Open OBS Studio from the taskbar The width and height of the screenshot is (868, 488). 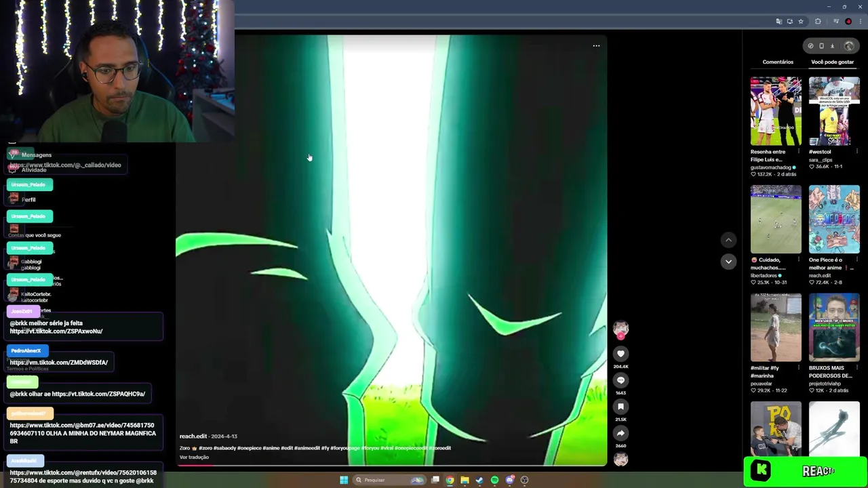coord(524,480)
